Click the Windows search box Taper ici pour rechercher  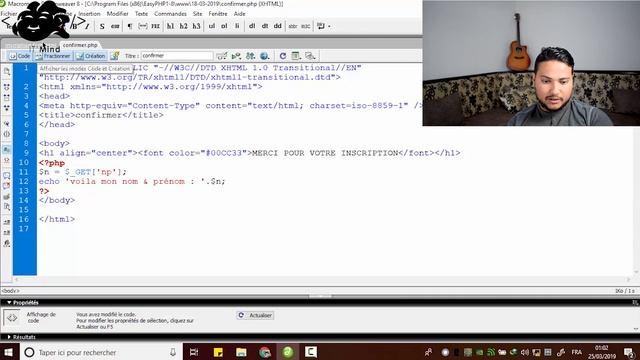pos(100,352)
